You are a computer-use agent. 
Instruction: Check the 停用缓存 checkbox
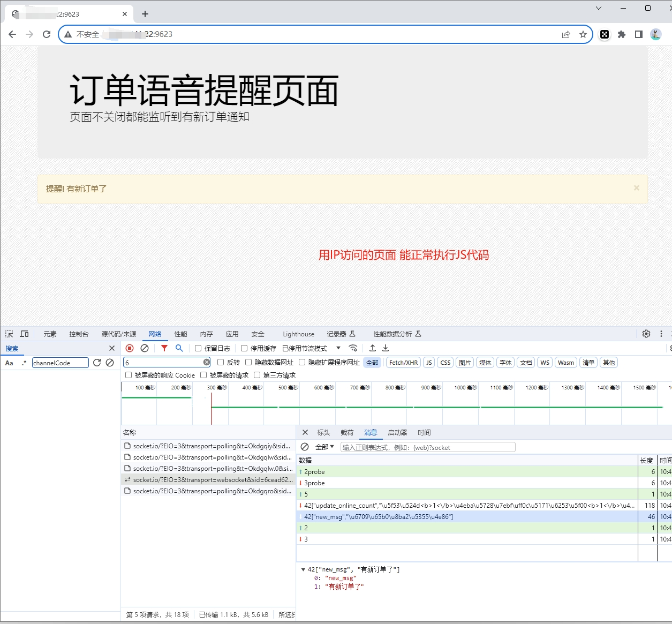click(x=244, y=348)
